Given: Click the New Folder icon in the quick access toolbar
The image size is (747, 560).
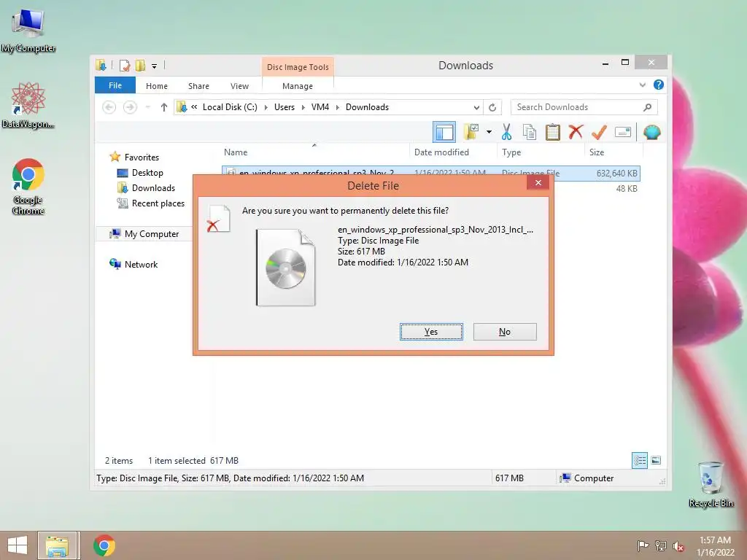Looking at the screenshot, I should 141,66.
